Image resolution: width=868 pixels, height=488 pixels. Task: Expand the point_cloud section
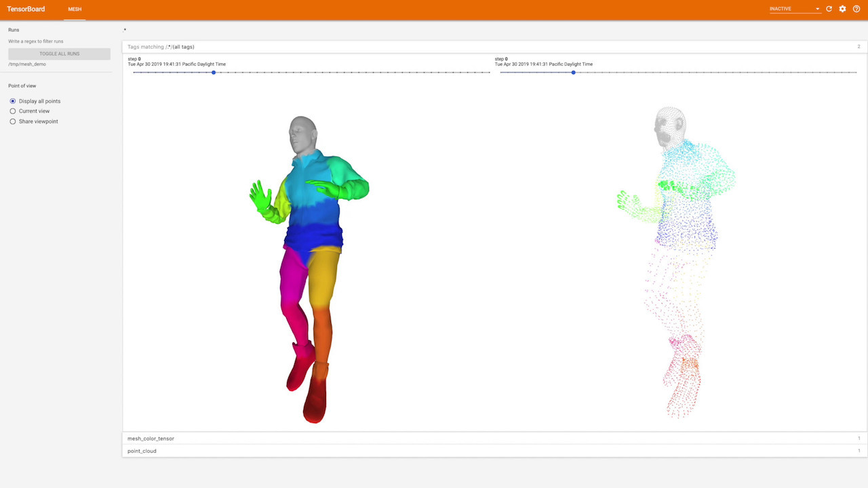(493, 451)
